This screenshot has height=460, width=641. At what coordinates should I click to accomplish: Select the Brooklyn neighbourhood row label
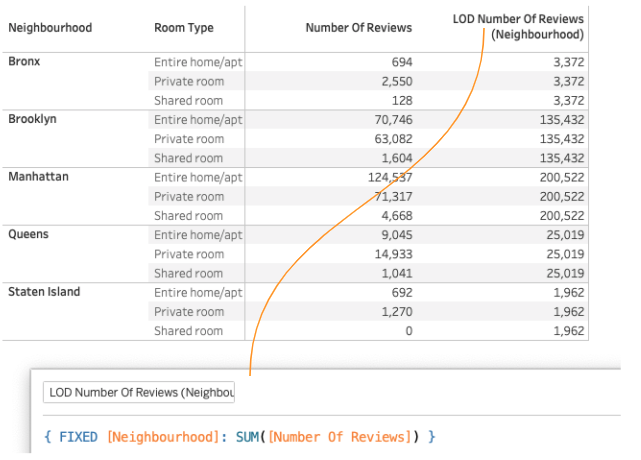tap(32, 119)
